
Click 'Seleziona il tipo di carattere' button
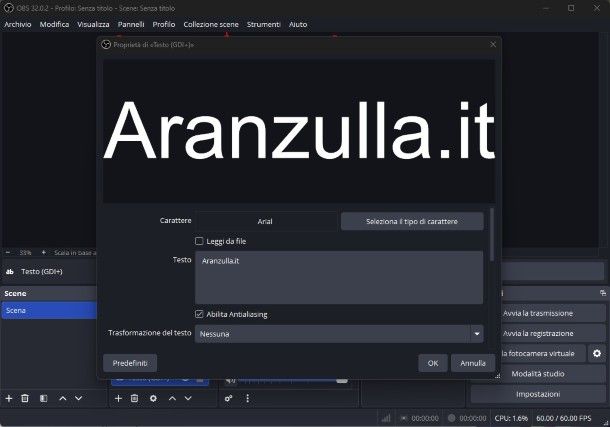[x=412, y=221]
